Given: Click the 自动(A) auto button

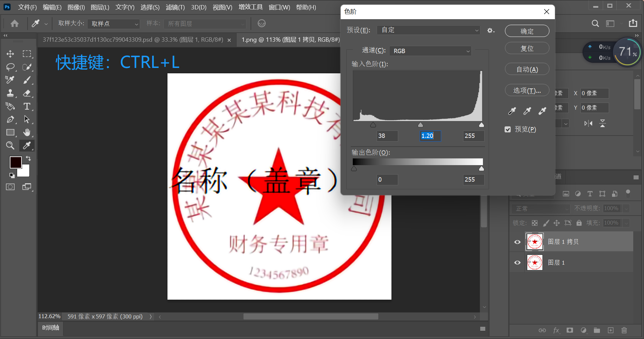Looking at the screenshot, I should (527, 69).
